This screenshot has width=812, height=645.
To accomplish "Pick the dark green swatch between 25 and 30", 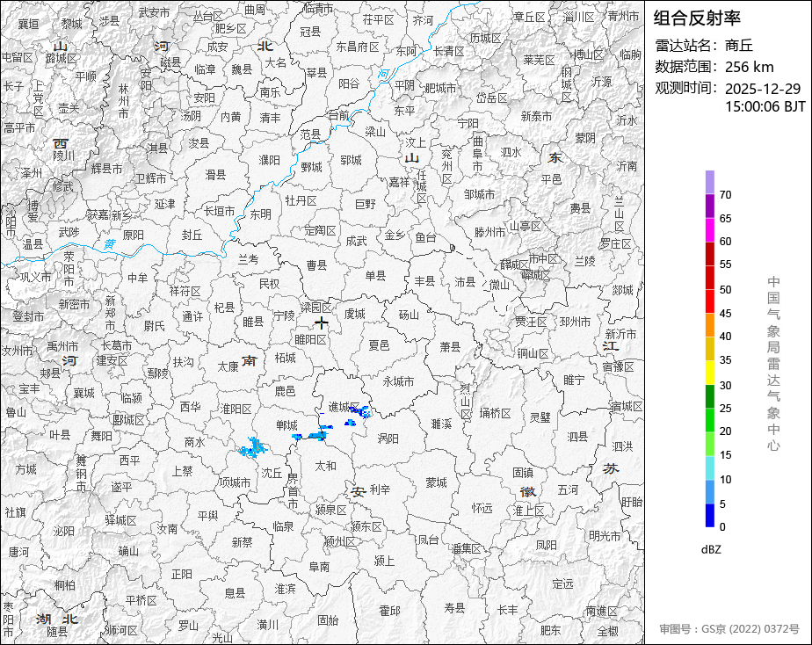I will [710, 396].
